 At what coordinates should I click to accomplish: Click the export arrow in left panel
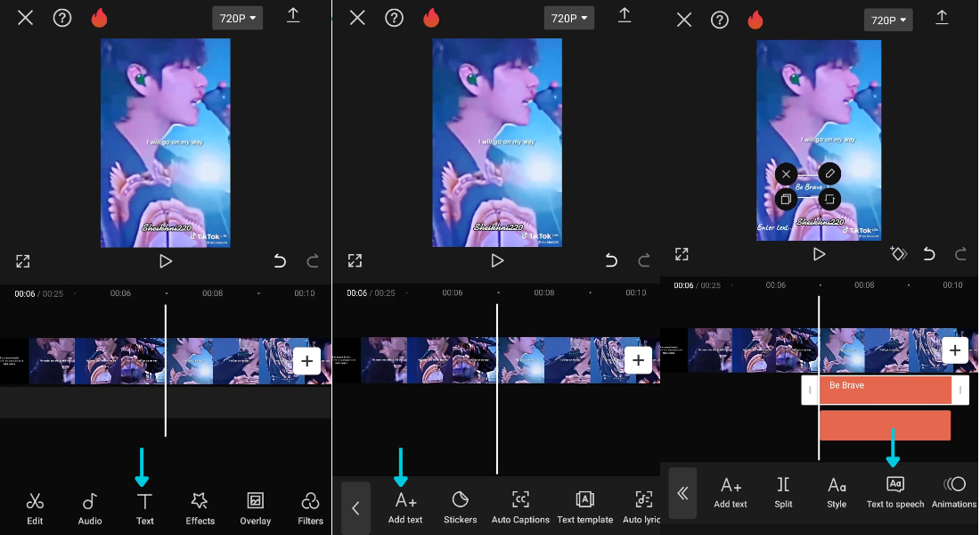(293, 16)
